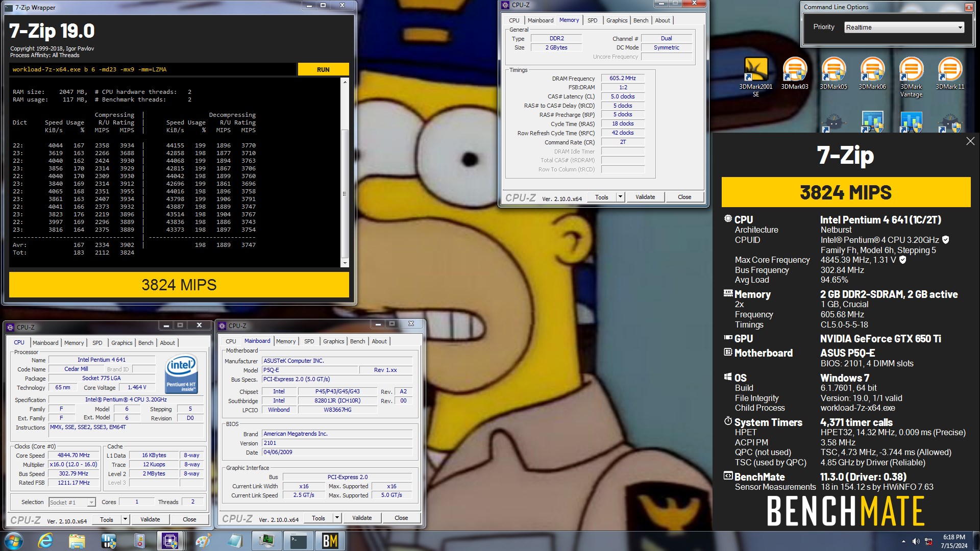Click Close button in CPU-Z CPU window

(189, 519)
